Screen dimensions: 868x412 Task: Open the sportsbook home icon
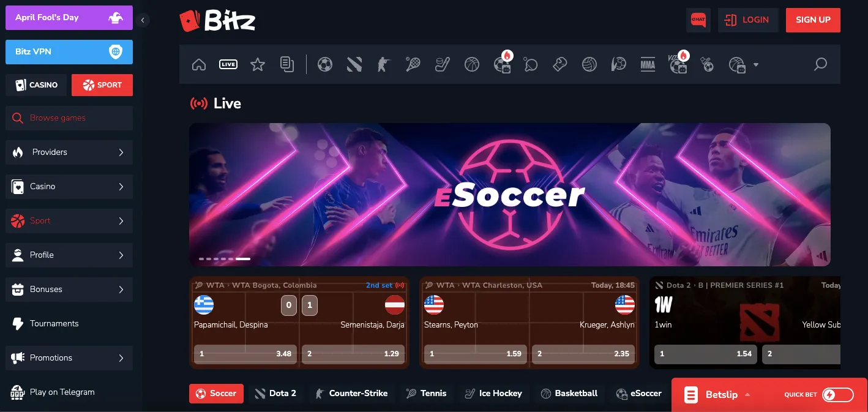click(x=199, y=64)
